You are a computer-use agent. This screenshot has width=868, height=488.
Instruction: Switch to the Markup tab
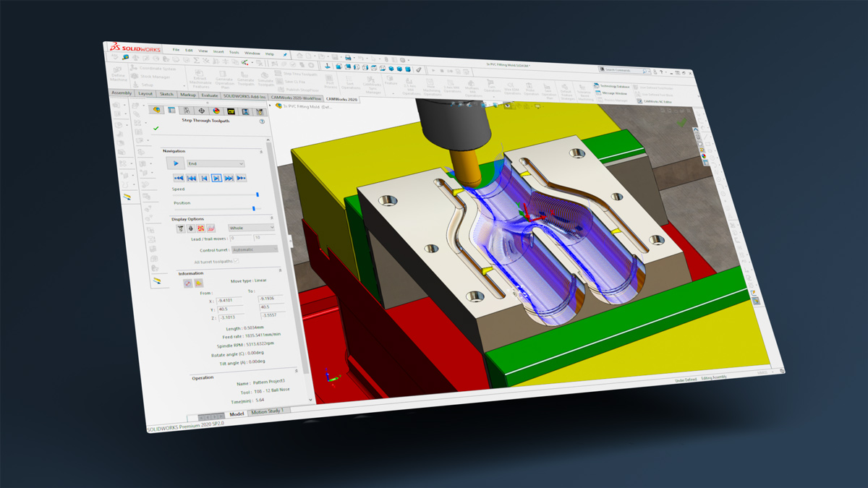click(188, 95)
